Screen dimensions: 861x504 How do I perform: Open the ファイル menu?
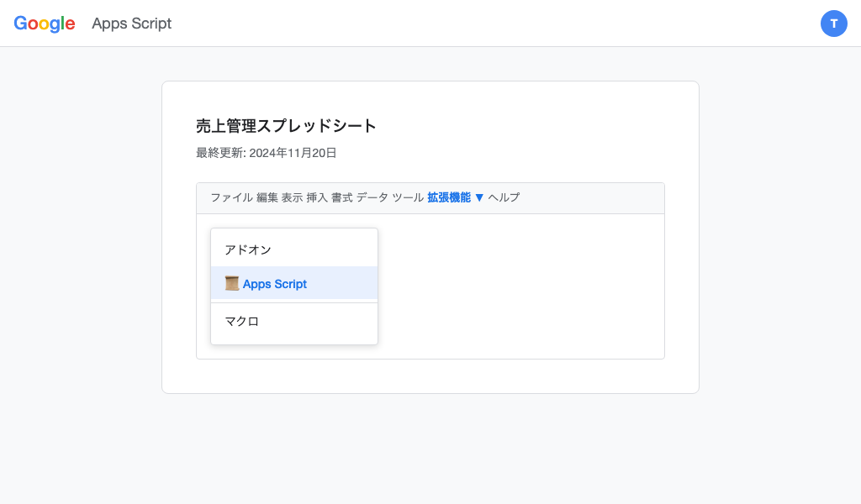[x=230, y=197]
